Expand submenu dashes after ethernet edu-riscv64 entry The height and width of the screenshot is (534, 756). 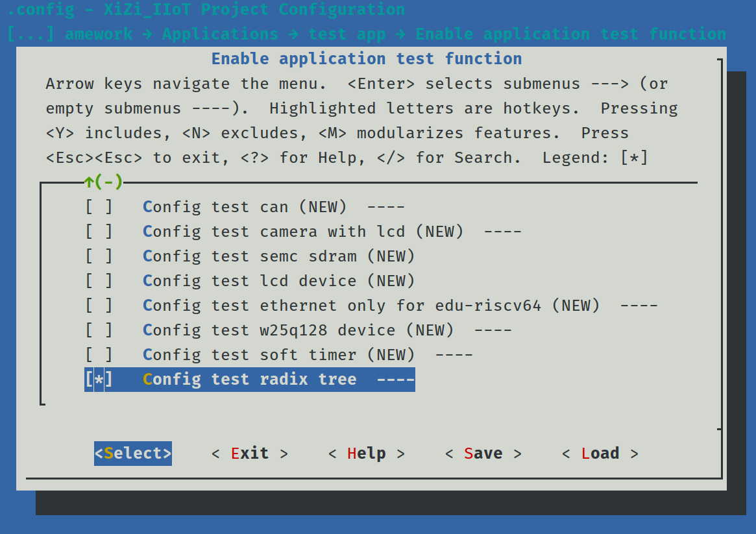tap(639, 306)
